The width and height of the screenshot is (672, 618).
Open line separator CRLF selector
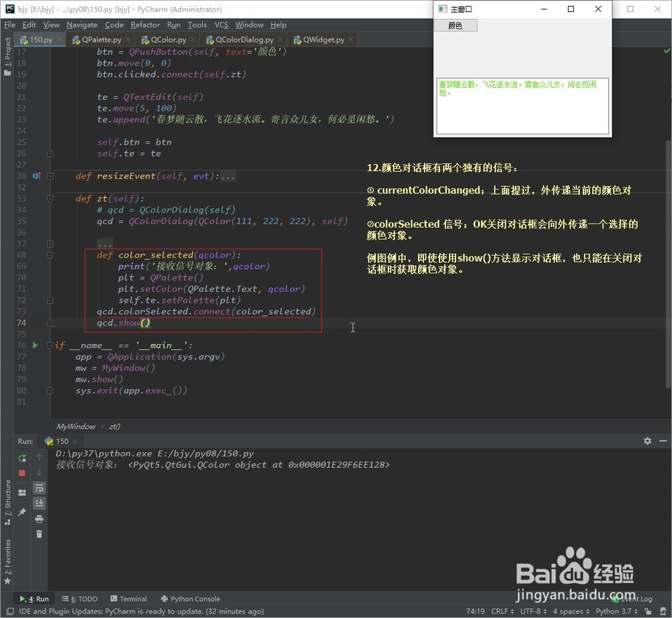click(502, 611)
